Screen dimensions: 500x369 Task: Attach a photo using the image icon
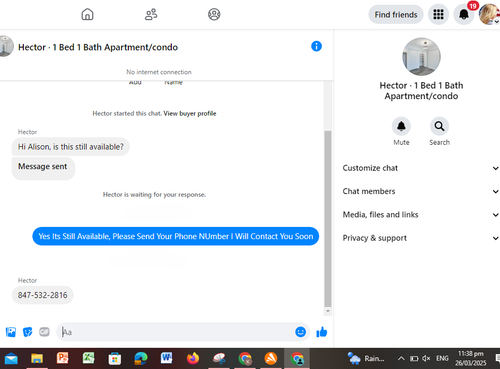(x=11, y=332)
